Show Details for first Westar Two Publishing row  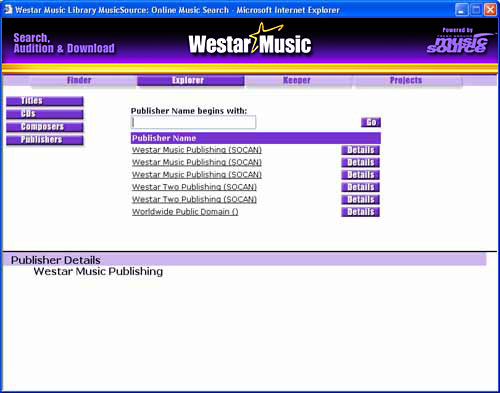[x=360, y=187]
